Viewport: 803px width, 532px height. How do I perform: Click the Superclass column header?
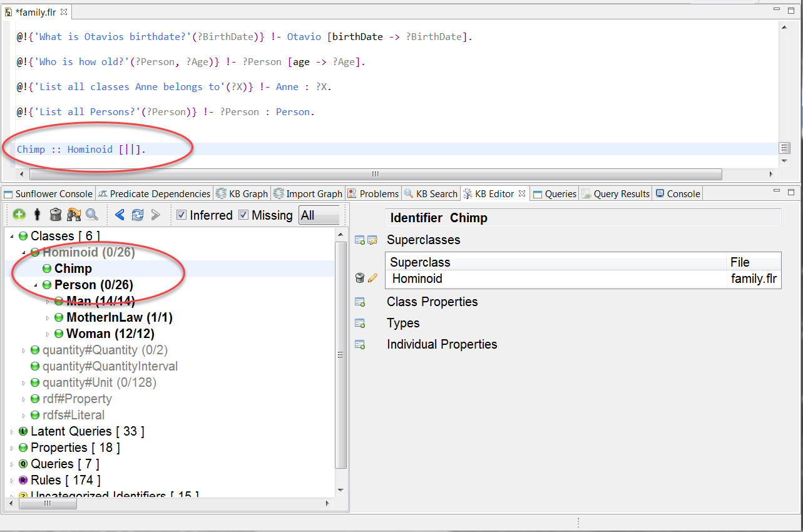(x=556, y=262)
